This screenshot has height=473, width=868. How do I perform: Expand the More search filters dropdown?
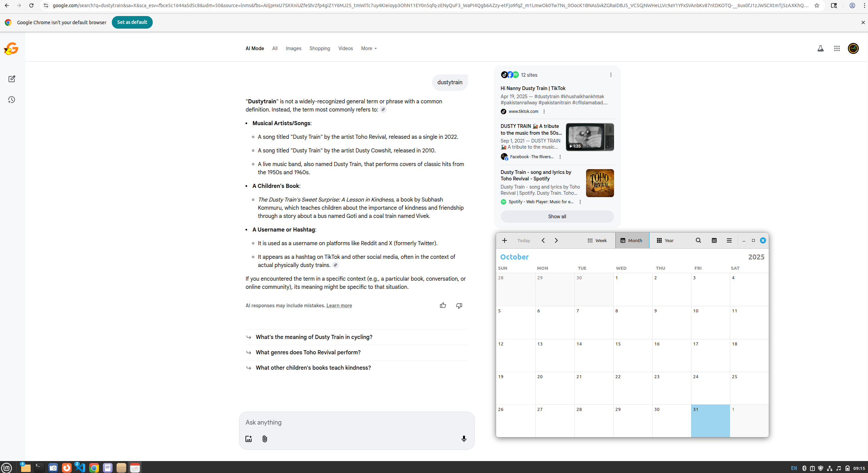(x=369, y=48)
